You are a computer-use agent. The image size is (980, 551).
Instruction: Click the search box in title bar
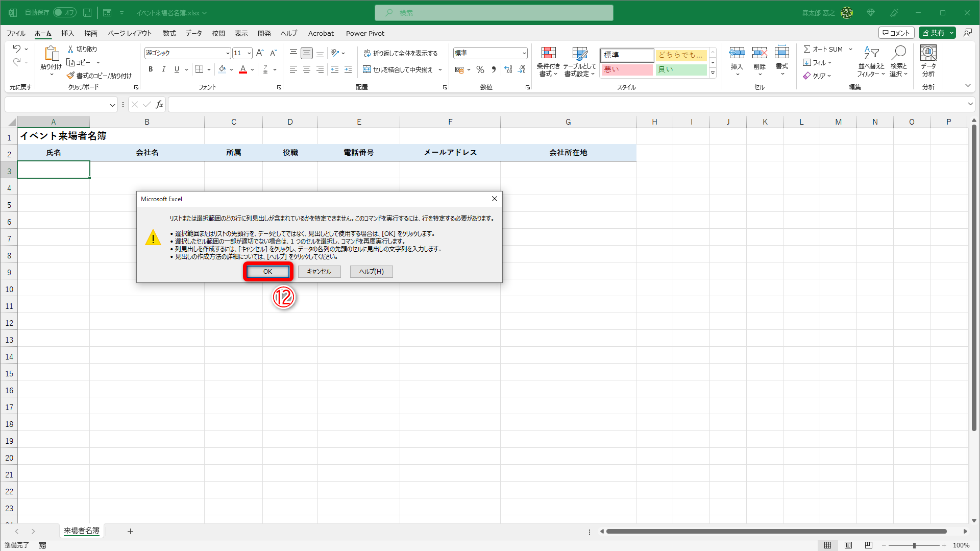tap(494, 13)
